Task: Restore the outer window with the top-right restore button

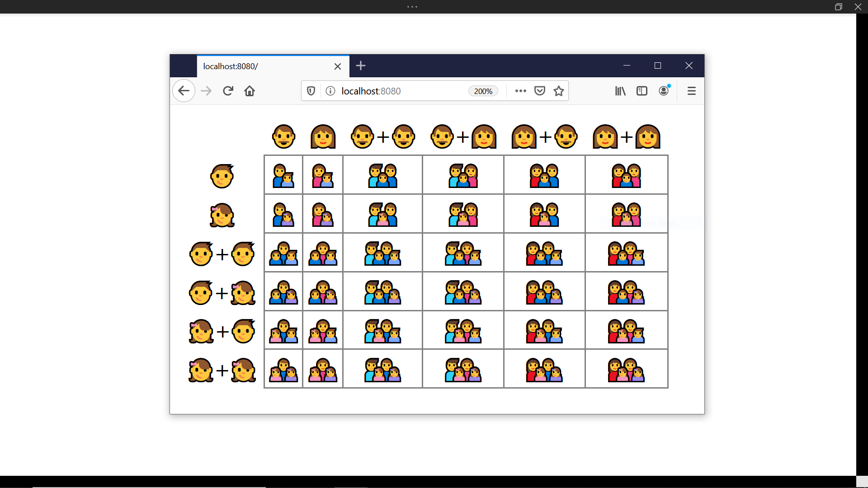Action: (x=838, y=7)
